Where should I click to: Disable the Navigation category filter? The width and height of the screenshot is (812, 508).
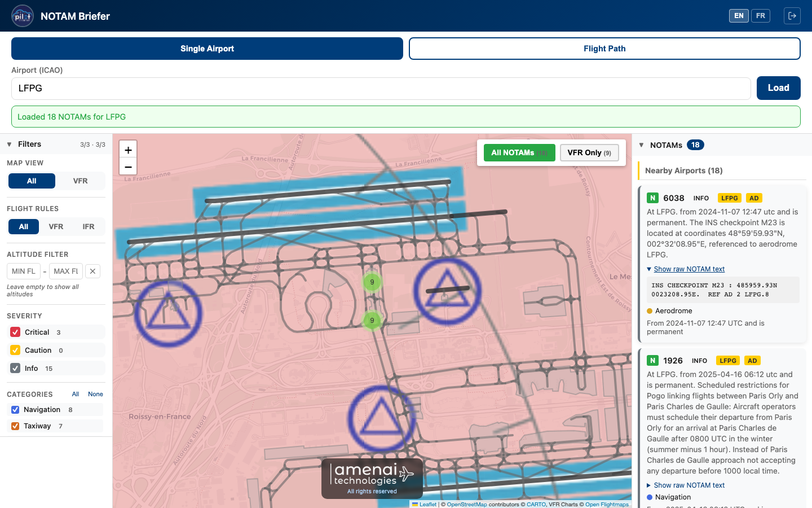point(15,409)
